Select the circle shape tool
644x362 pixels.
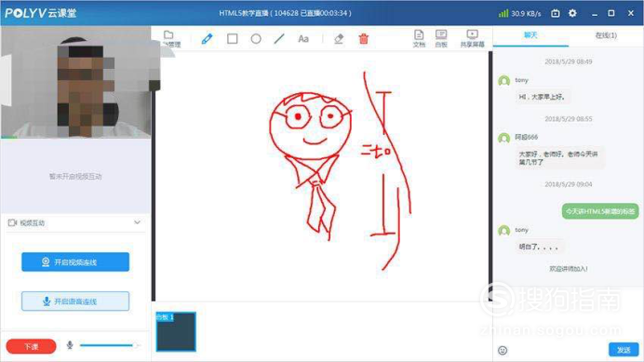click(256, 39)
